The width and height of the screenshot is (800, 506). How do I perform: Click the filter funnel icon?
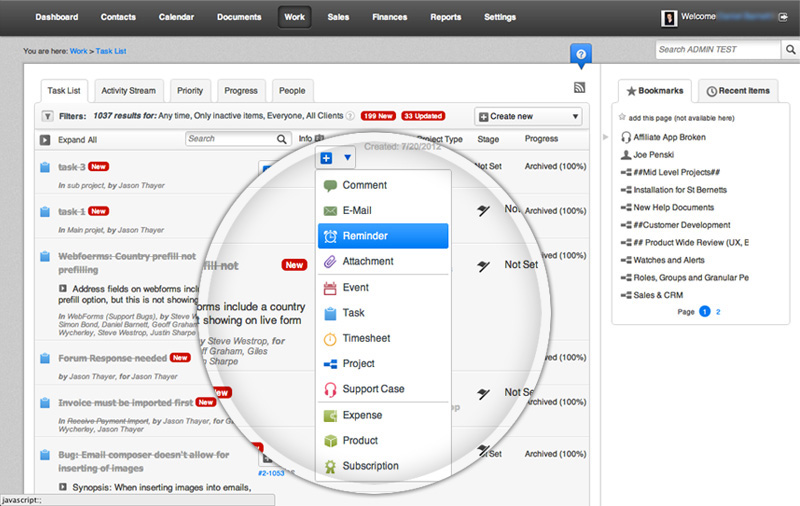[47, 116]
